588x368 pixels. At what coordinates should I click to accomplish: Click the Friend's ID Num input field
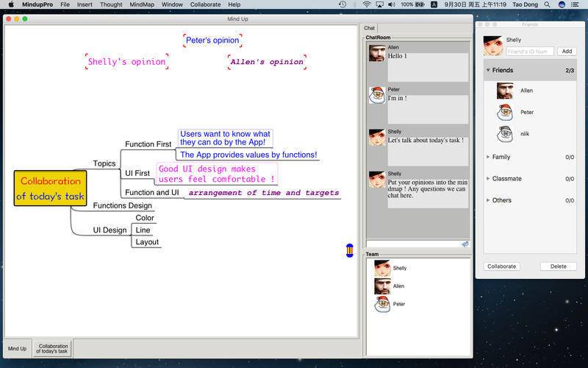point(529,52)
